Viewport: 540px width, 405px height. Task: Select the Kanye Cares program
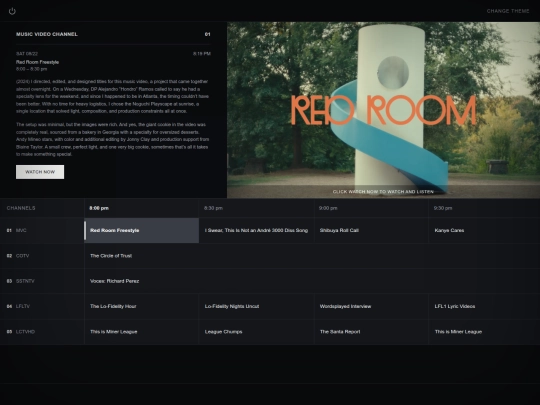pyautogui.click(x=484, y=230)
